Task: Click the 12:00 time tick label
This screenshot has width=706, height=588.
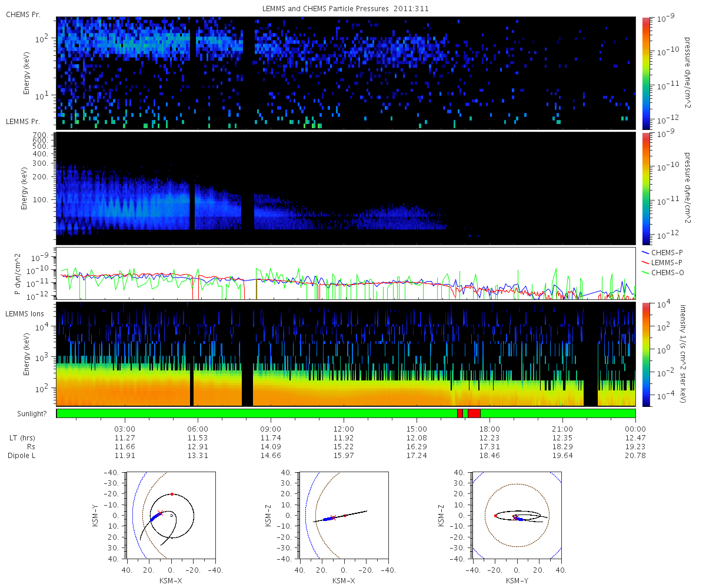Action: point(344,429)
